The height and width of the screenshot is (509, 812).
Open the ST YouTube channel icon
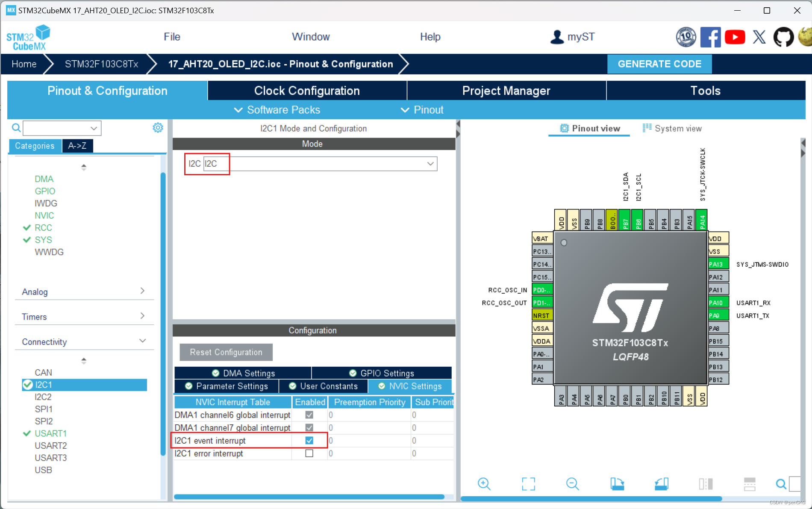[x=735, y=37]
